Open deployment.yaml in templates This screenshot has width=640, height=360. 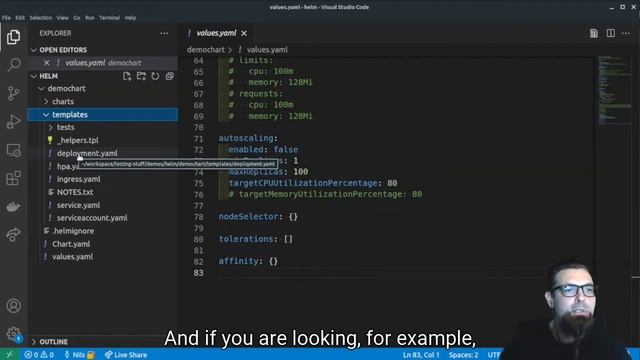coord(87,153)
